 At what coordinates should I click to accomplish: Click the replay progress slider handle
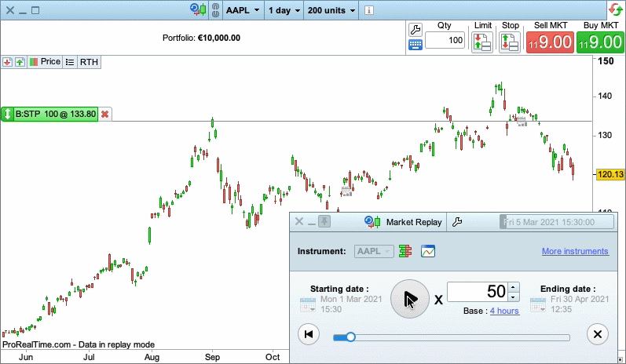pyautogui.click(x=350, y=337)
